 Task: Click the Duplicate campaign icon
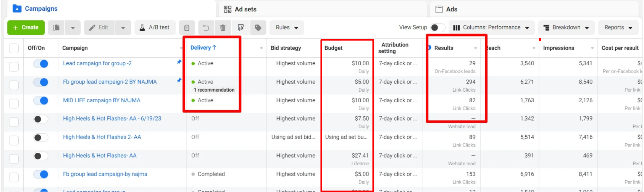coord(56,27)
